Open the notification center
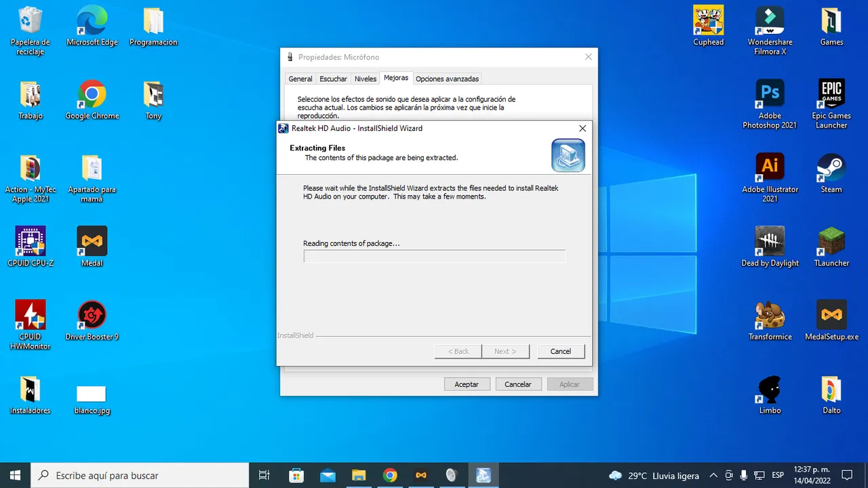Viewport: 868px width, 488px height. (x=847, y=475)
